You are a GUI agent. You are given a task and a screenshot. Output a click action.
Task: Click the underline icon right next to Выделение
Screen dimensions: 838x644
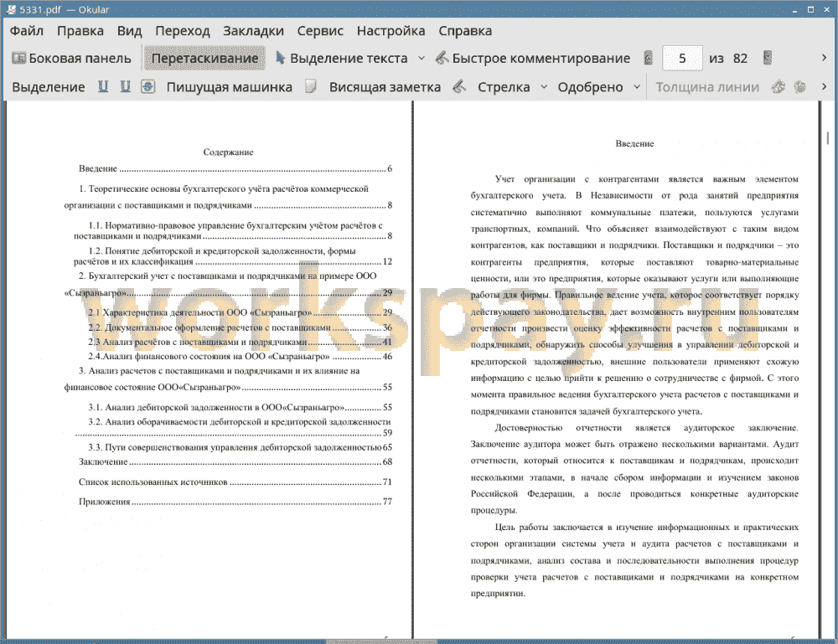(103, 86)
